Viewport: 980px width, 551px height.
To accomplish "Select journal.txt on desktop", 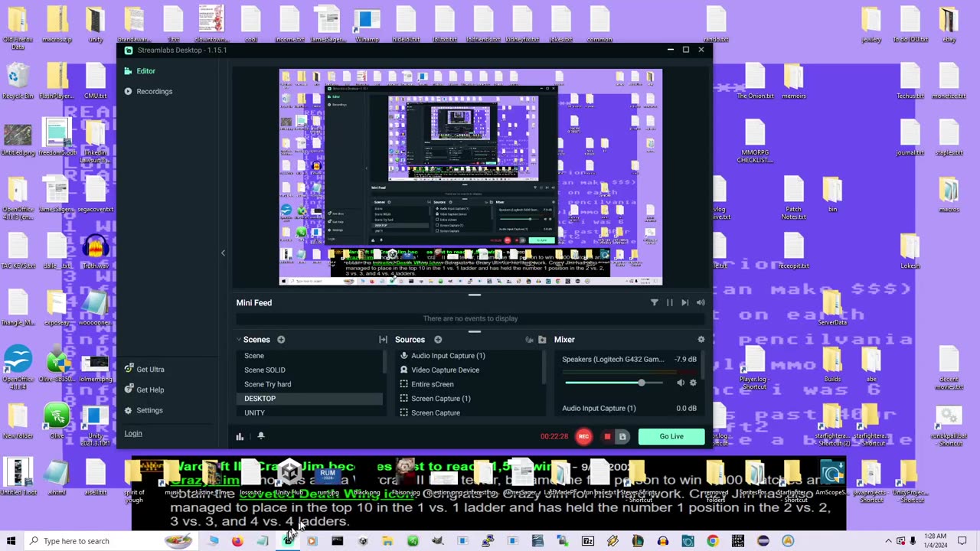I will click(910, 138).
